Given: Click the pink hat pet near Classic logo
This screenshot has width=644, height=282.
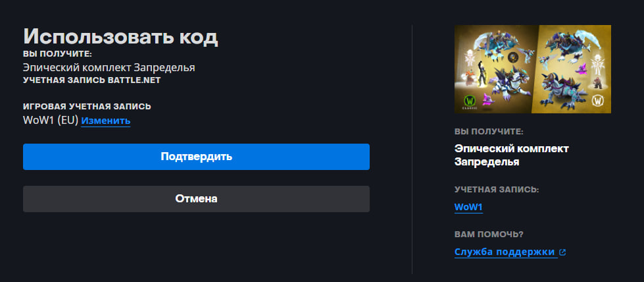Looking at the screenshot, I should [x=489, y=99].
